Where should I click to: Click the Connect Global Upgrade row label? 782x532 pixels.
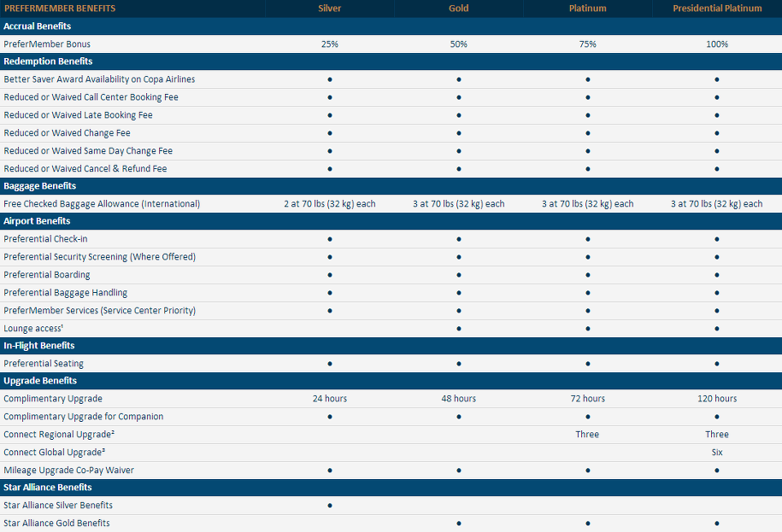pyautogui.click(x=55, y=453)
